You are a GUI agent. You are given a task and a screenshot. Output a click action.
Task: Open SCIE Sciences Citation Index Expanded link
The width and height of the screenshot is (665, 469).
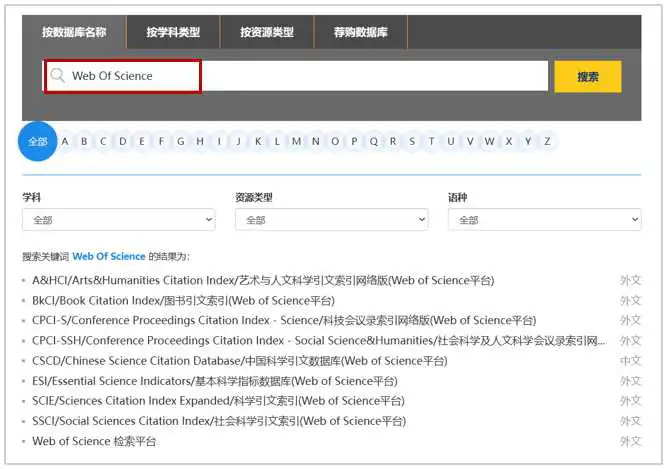(218, 401)
